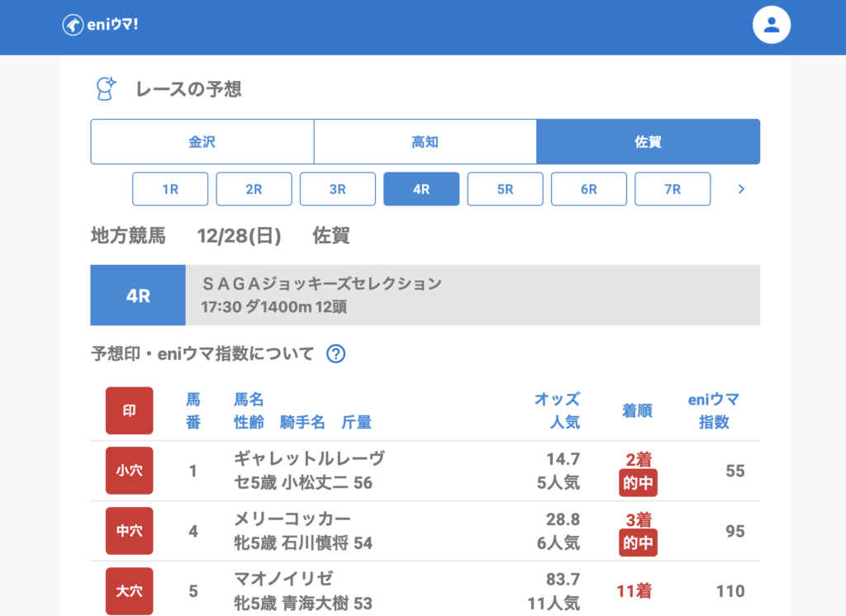Select race 2R button
Image resolution: width=846 pixels, height=616 pixels.
[254, 189]
